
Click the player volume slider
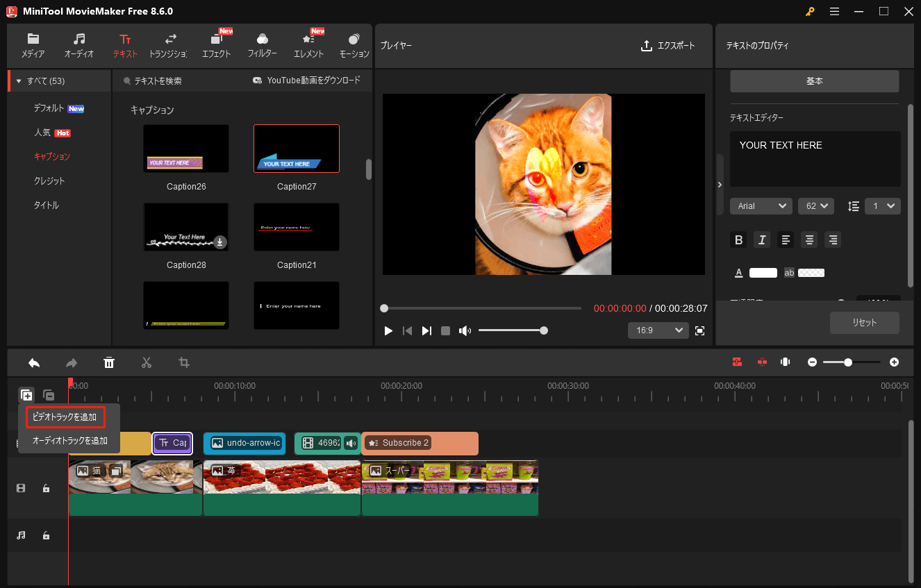(x=513, y=330)
